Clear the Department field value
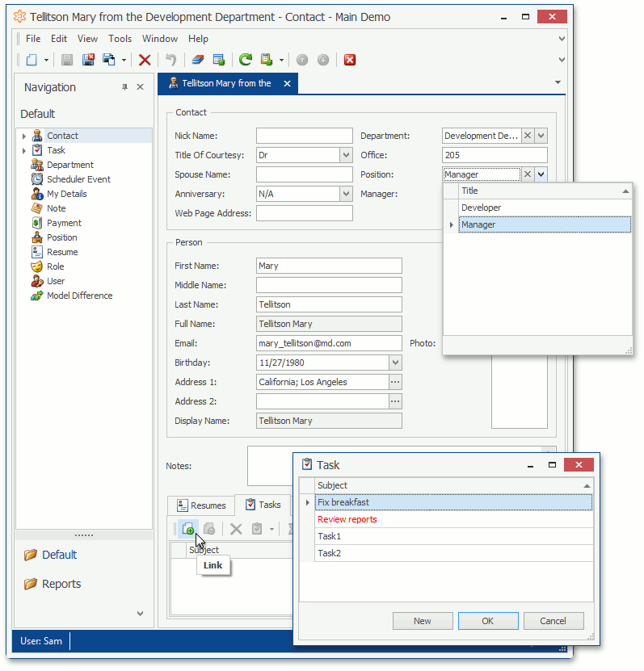The height and width of the screenshot is (671, 644). pos(528,136)
